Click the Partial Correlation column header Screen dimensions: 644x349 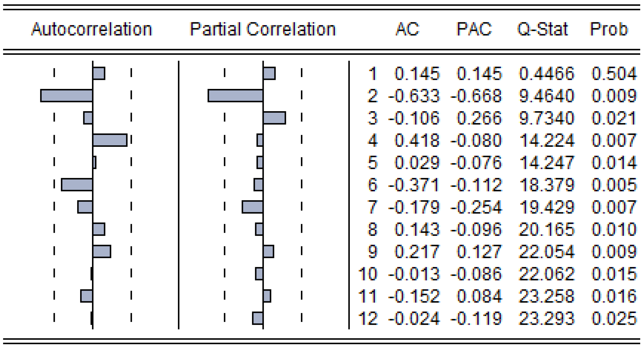tap(262, 29)
